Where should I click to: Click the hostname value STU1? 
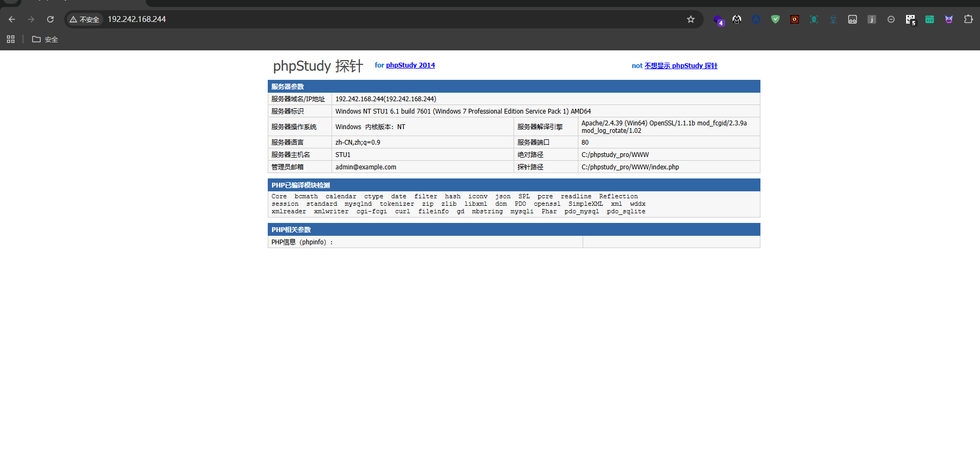point(343,155)
